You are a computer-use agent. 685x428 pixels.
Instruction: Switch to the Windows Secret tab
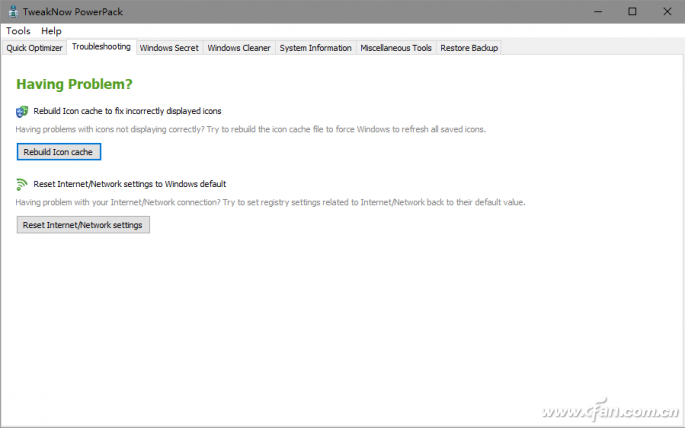pyautogui.click(x=169, y=48)
